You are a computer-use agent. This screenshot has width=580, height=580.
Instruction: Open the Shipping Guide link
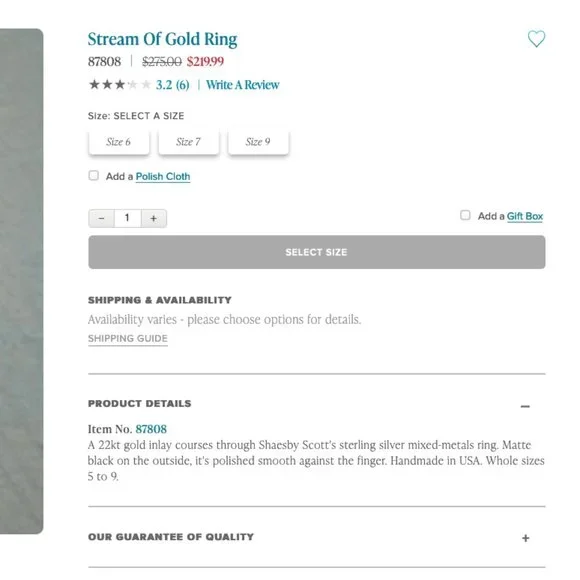(x=128, y=338)
